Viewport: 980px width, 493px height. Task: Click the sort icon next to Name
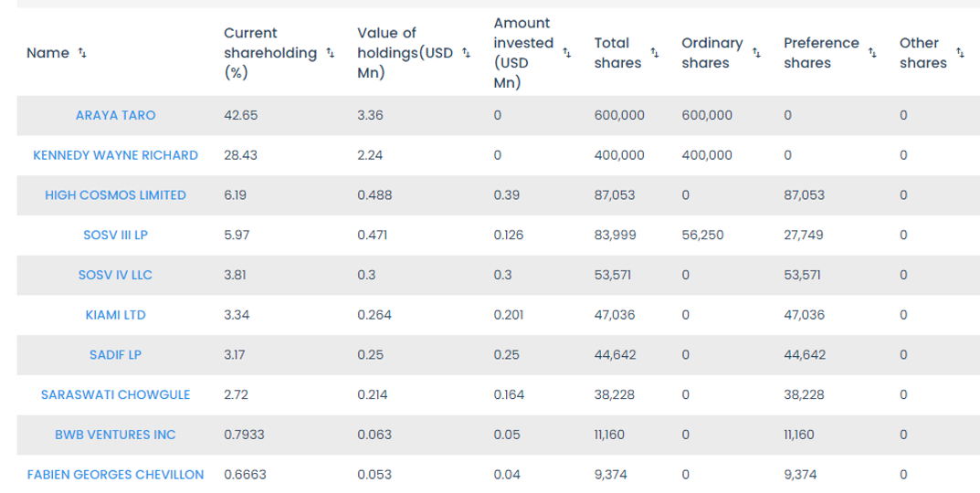click(x=83, y=53)
